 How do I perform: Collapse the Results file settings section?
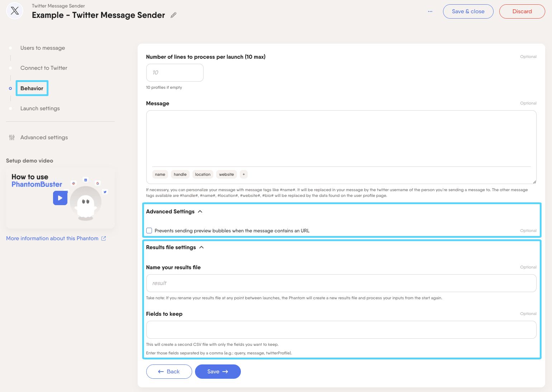201,247
